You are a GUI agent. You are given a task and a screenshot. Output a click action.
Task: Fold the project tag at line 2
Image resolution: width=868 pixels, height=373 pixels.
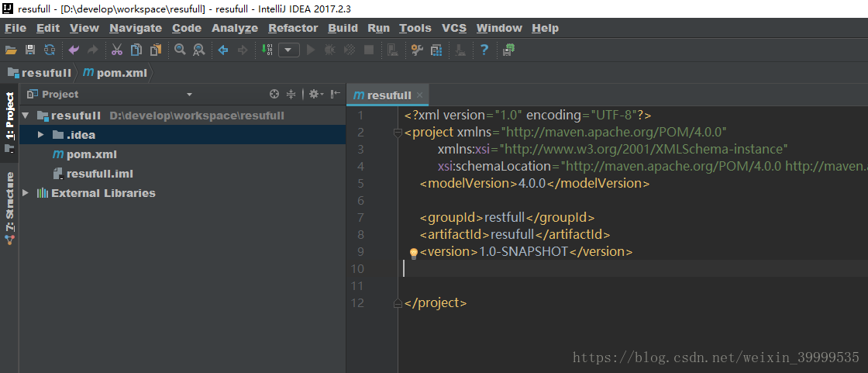coord(397,133)
